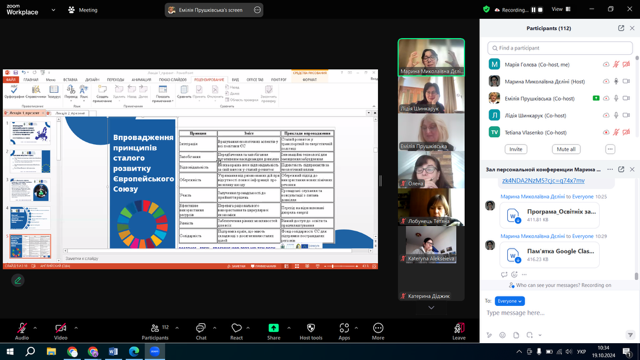Pause the meeting recording
640x360 pixels.
point(533,10)
